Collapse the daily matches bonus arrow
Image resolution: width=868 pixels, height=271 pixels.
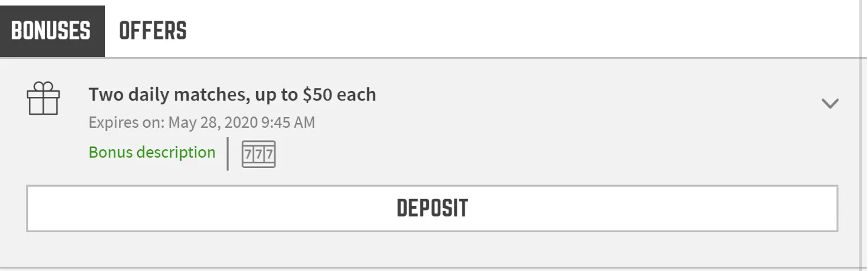(829, 104)
